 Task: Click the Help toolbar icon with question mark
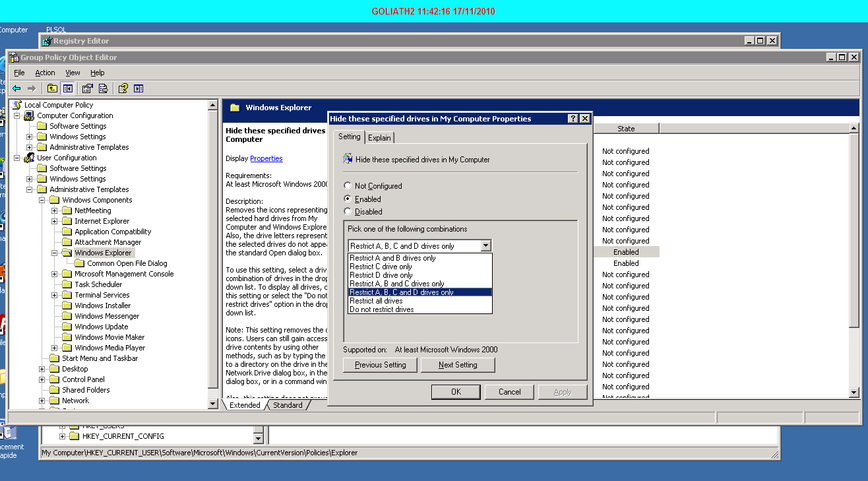click(123, 88)
